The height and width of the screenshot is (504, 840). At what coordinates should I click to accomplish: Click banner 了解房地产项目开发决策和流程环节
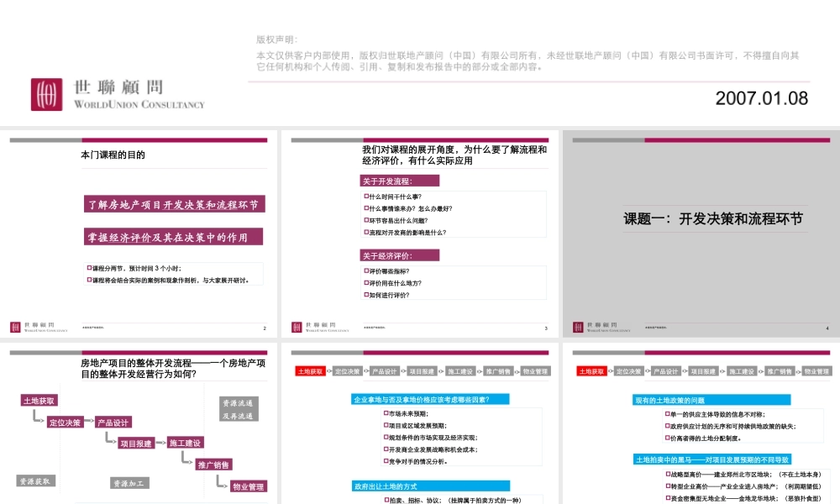(x=174, y=204)
